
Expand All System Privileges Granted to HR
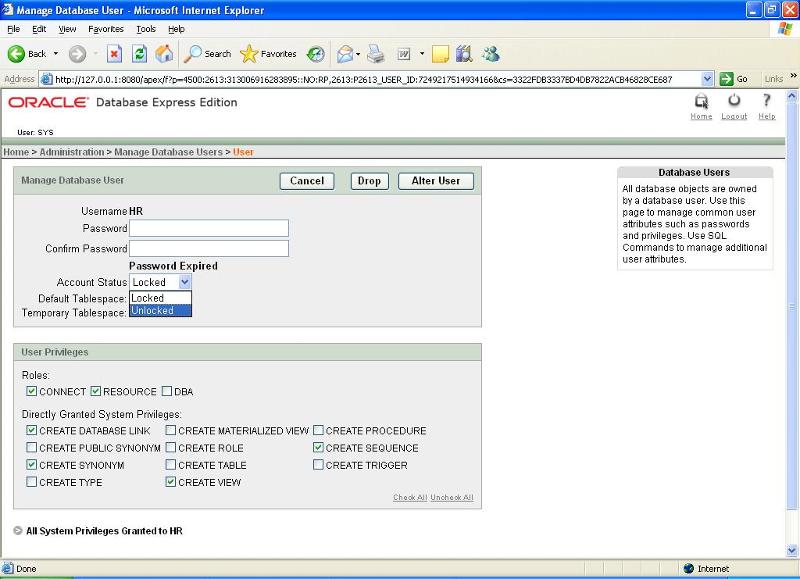(x=18, y=531)
